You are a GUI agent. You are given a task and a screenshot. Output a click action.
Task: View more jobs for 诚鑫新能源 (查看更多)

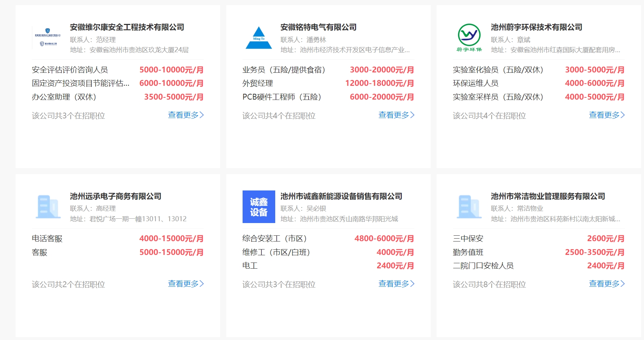396,284
